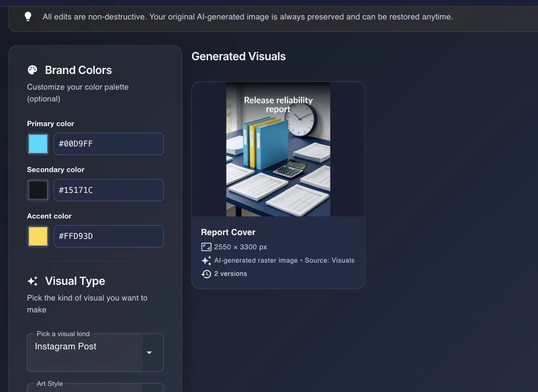Click the Report Cover title

pos(228,232)
